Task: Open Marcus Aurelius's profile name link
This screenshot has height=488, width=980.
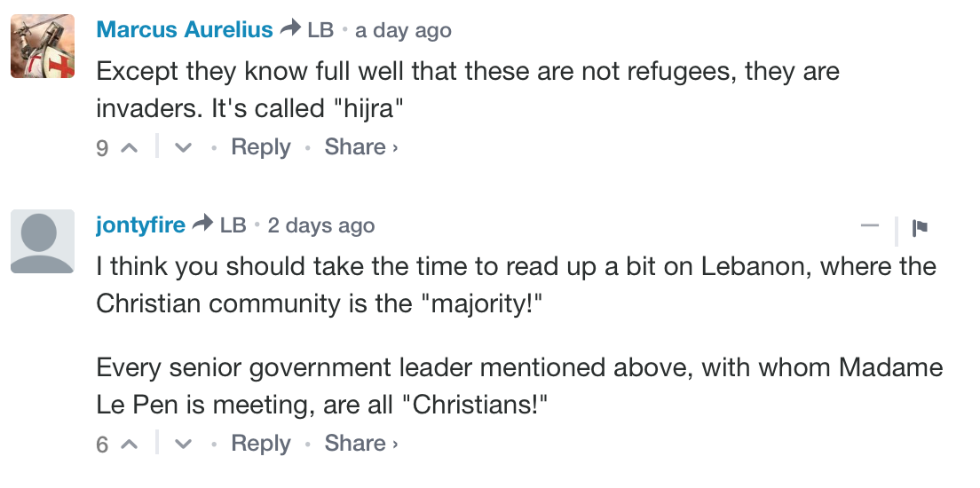Action: pyautogui.click(x=185, y=29)
